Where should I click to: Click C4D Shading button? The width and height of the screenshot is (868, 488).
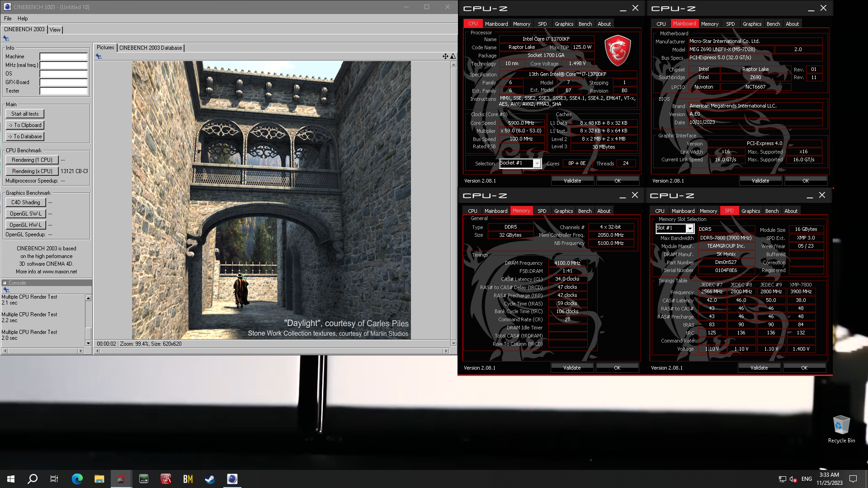coord(26,202)
